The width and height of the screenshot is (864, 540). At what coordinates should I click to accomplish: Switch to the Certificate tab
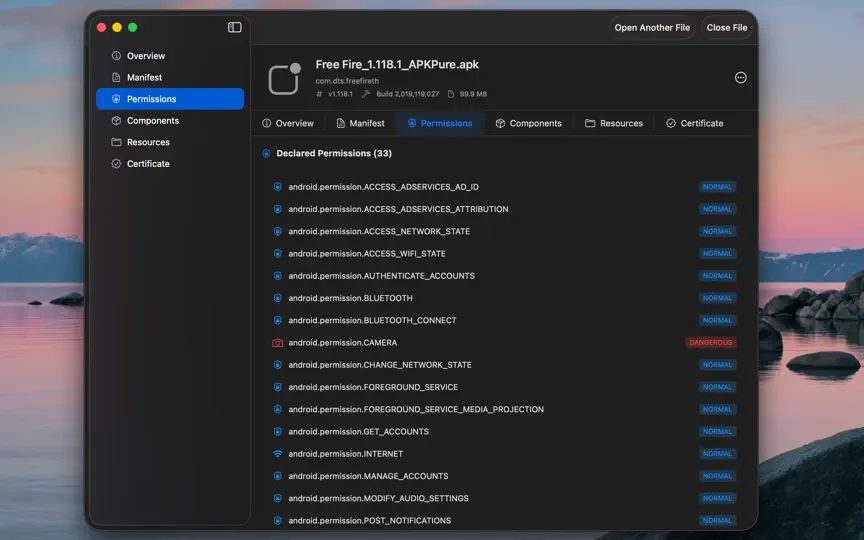pyautogui.click(x=694, y=123)
